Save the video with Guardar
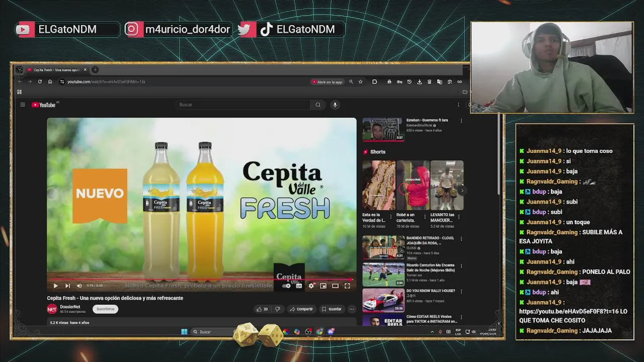This screenshot has width=644, height=362. pos(332,309)
